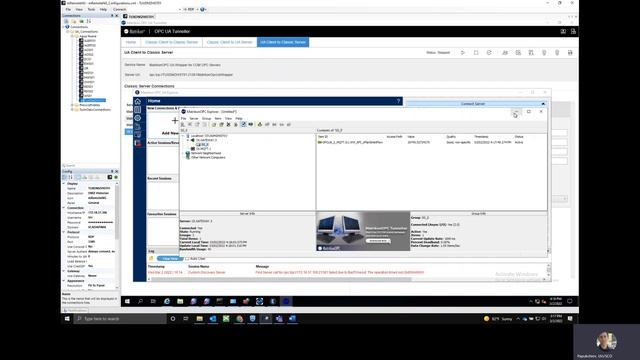Click the Add New plus icon
This screenshot has height=360, width=640.
pos(175,120)
